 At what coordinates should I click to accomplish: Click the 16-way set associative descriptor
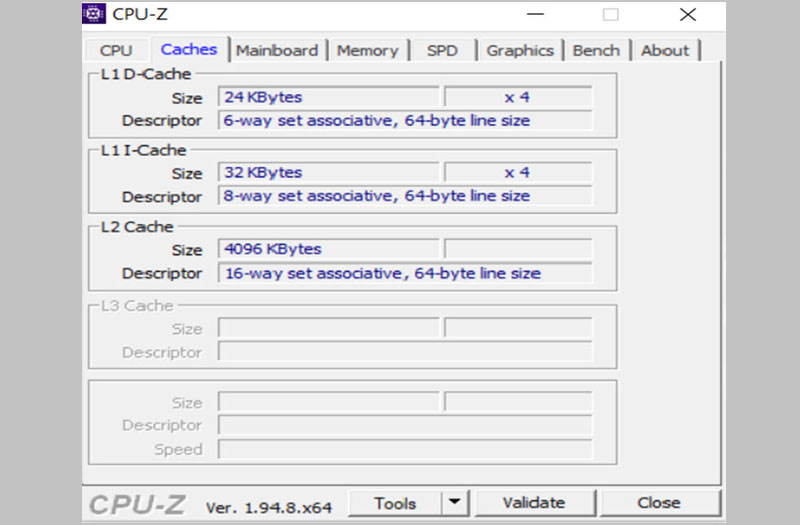405,273
